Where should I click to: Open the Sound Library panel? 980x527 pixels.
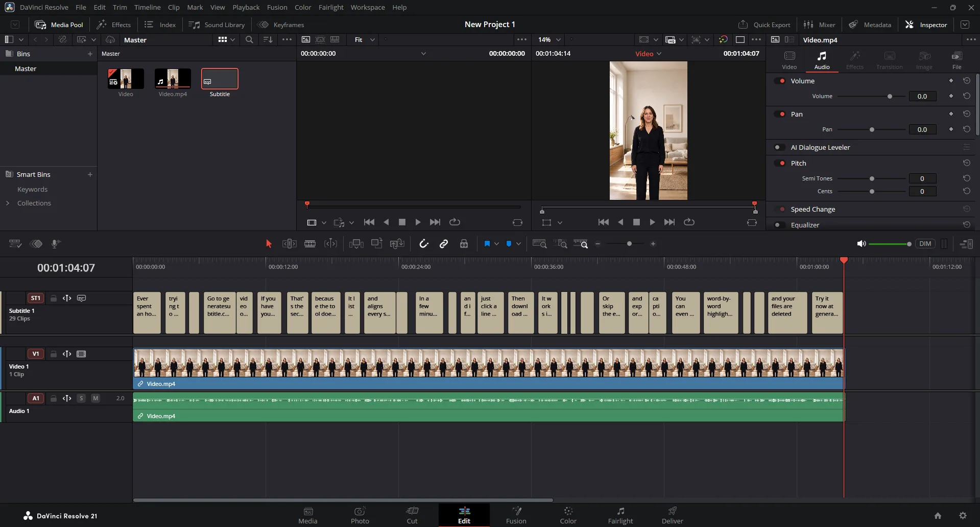[x=217, y=25]
